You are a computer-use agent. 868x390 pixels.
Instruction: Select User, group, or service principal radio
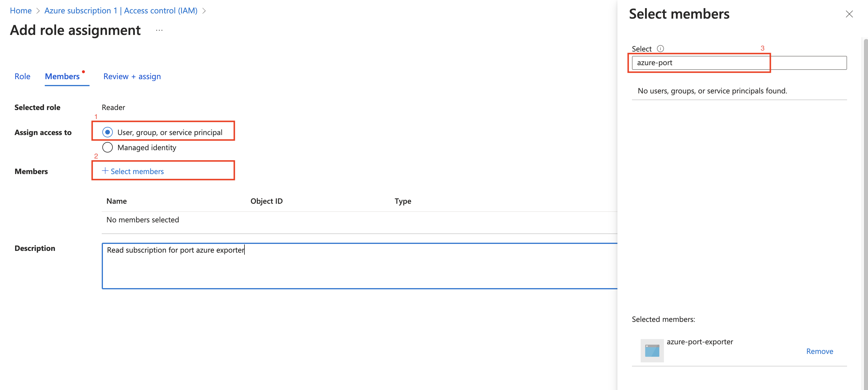108,132
